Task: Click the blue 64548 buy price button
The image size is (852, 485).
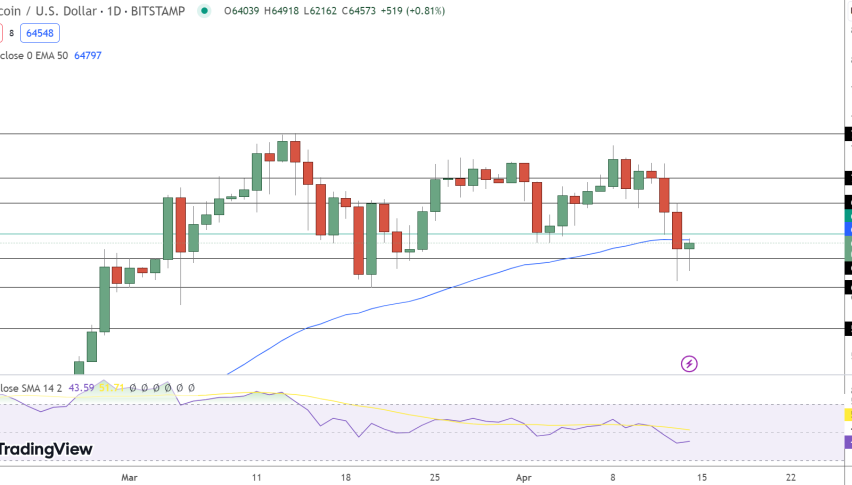Action: 40,33
